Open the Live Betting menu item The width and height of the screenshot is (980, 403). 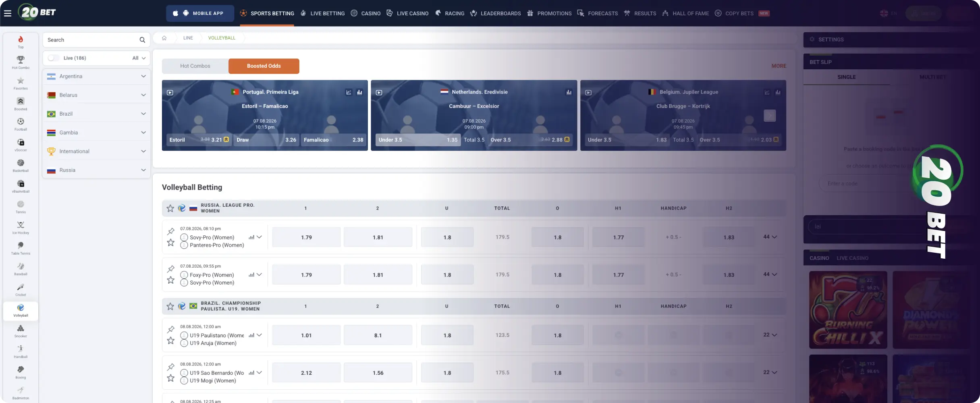(x=323, y=13)
